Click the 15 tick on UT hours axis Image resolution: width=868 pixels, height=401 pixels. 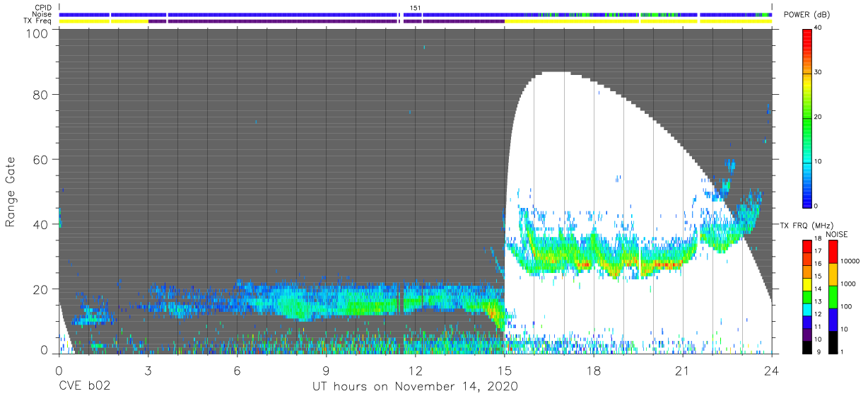point(505,370)
